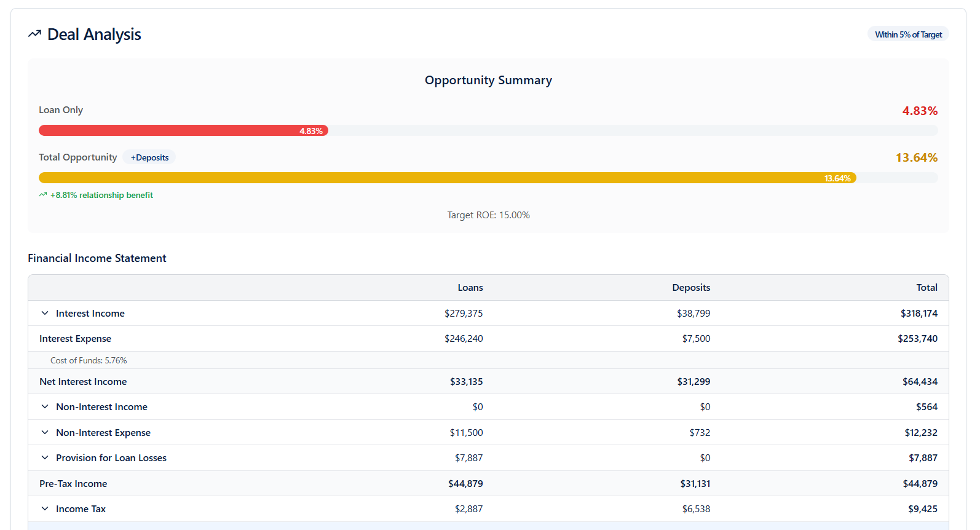Click the Income Tax total $9,425
Viewport: 980px width, 530px height.
pos(923,509)
